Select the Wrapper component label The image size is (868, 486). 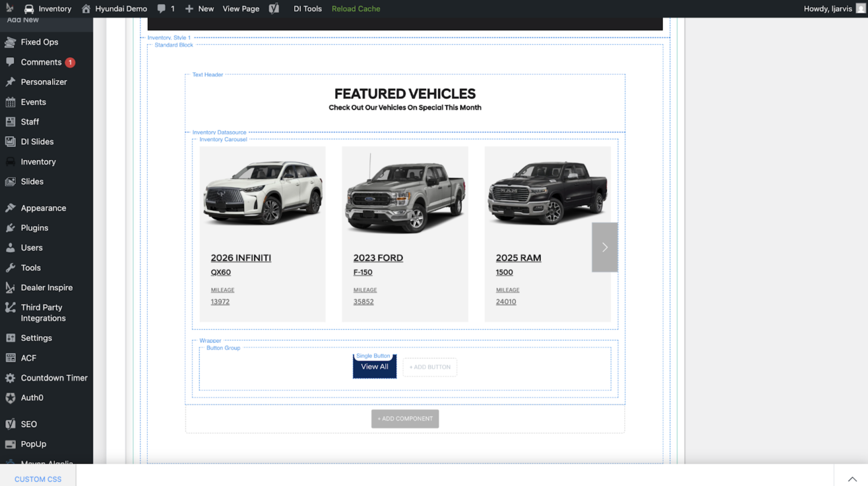click(x=210, y=341)
